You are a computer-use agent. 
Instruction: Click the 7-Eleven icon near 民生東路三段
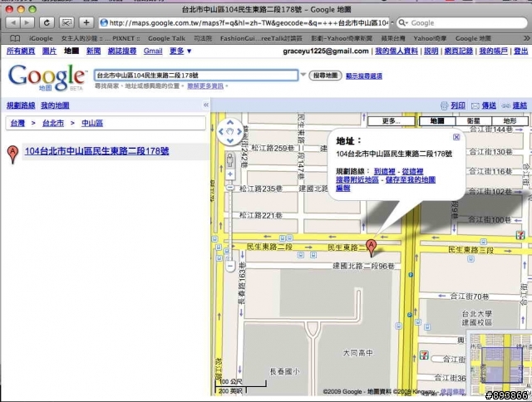[x=521, y=234]
